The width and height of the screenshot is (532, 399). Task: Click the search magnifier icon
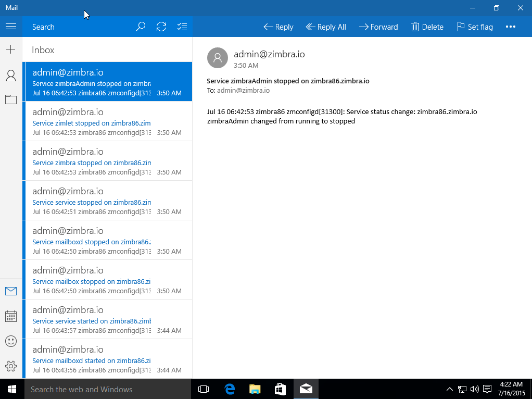141,27
